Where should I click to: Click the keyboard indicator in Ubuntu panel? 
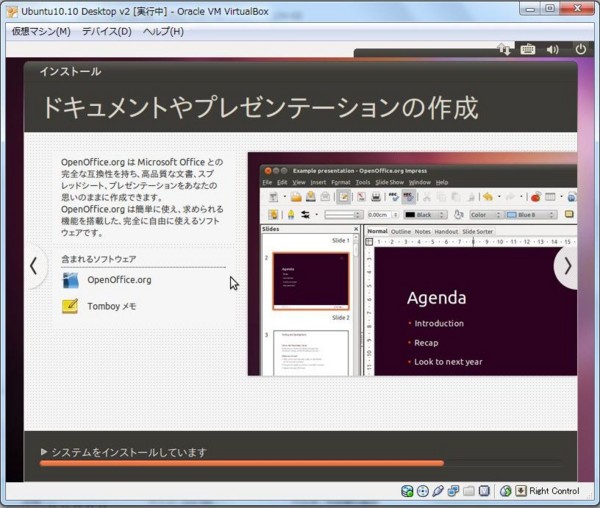click(x=528, y=49)
